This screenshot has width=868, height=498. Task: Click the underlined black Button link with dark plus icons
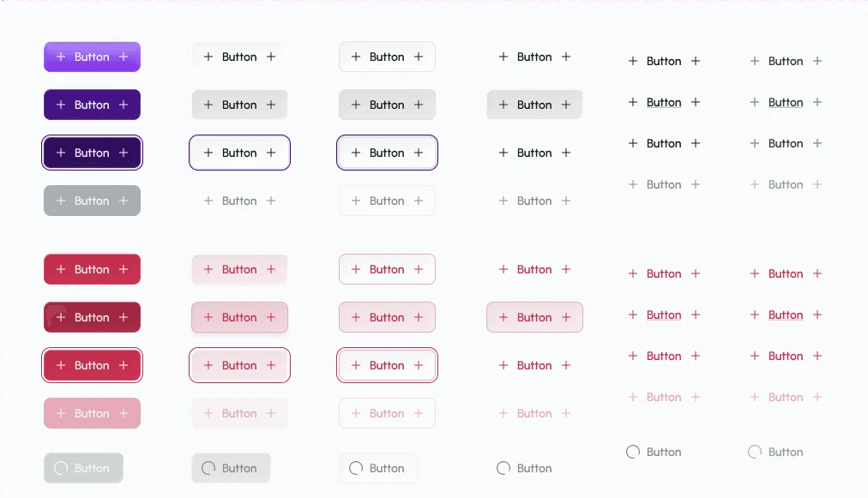point(664,102)
